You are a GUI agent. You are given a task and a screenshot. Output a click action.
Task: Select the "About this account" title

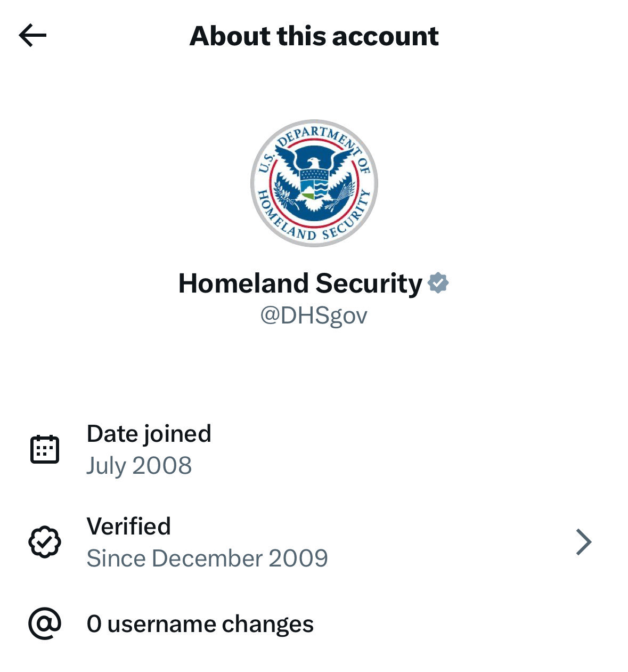[x=314, y=36]
